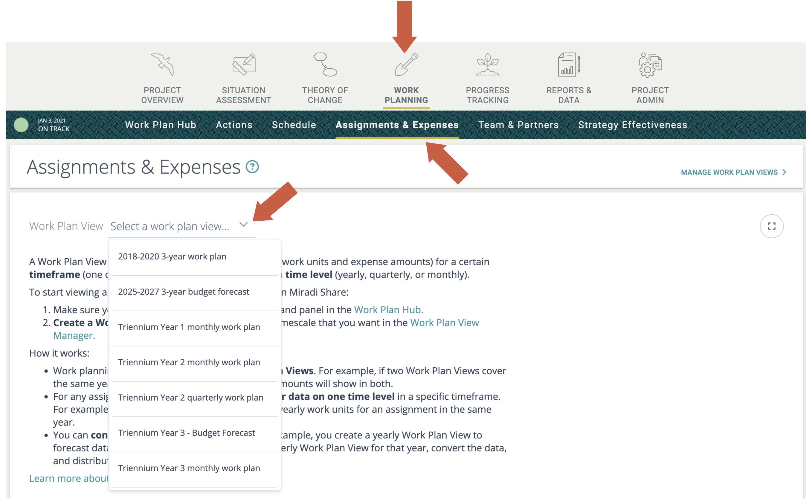The image size is (812, 504).
Task: Switch to the Work Plan Hub tab
Action: (161, 125)
